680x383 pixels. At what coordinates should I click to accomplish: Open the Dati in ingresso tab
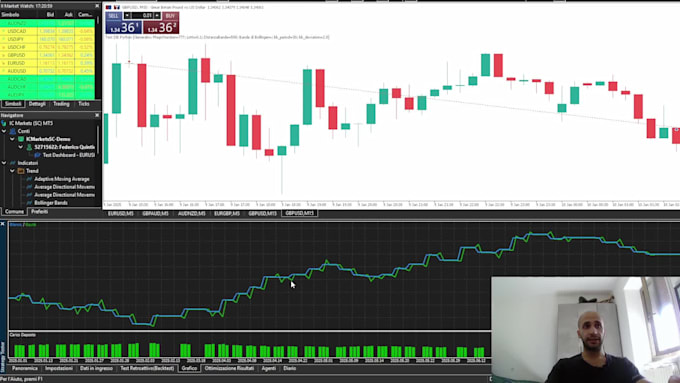pos(96,368)
